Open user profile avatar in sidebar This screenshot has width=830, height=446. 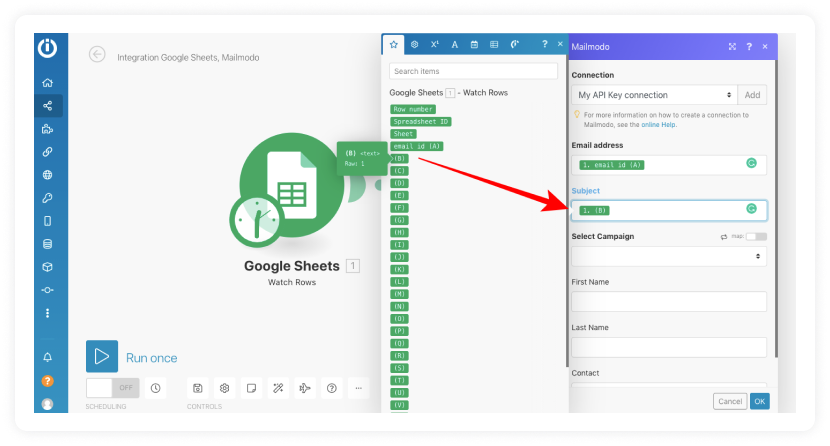[x=48, y=404]
